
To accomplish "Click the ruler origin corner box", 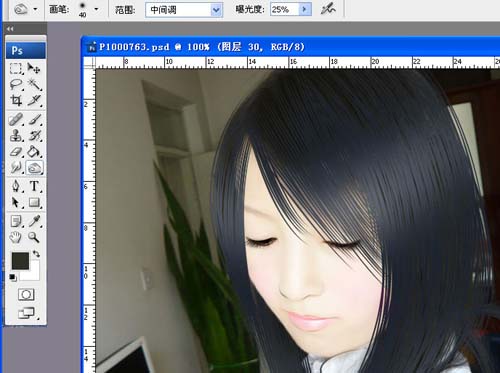I will click(89, 63).
